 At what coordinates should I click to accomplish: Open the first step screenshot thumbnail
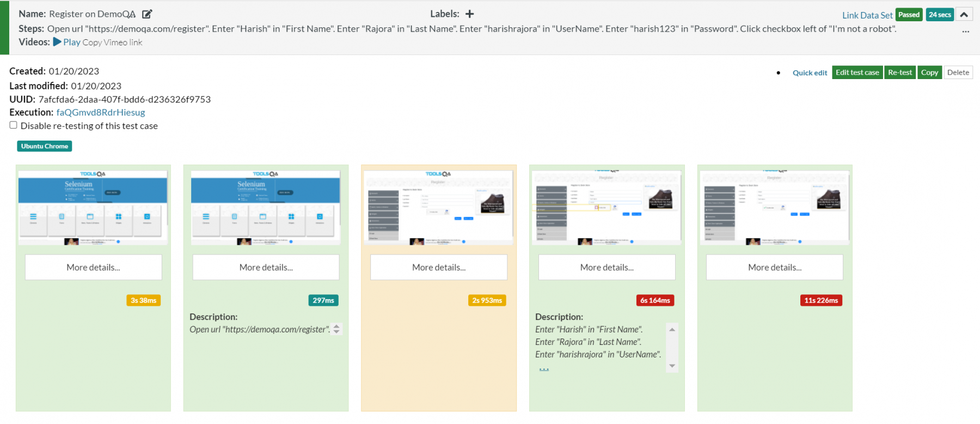coord(93,207)
